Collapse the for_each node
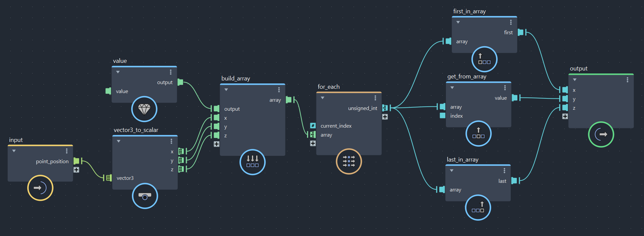The width and height of the screenshot is (644, 236). tap(323, 98)
